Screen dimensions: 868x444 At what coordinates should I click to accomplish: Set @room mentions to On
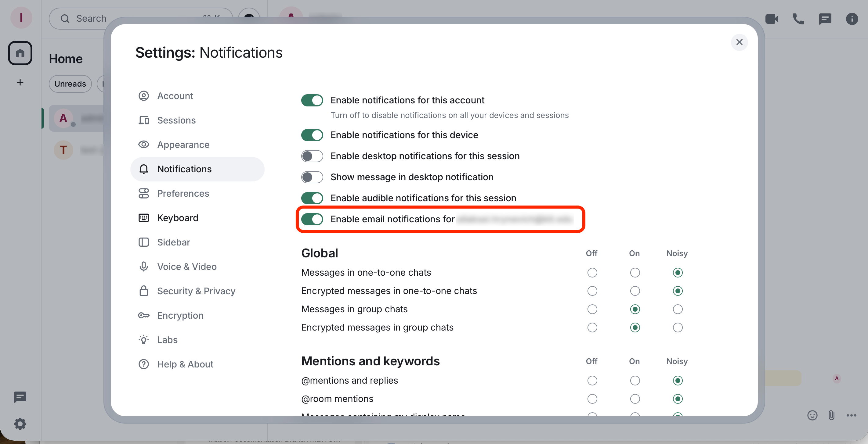(x=635, y=399)
